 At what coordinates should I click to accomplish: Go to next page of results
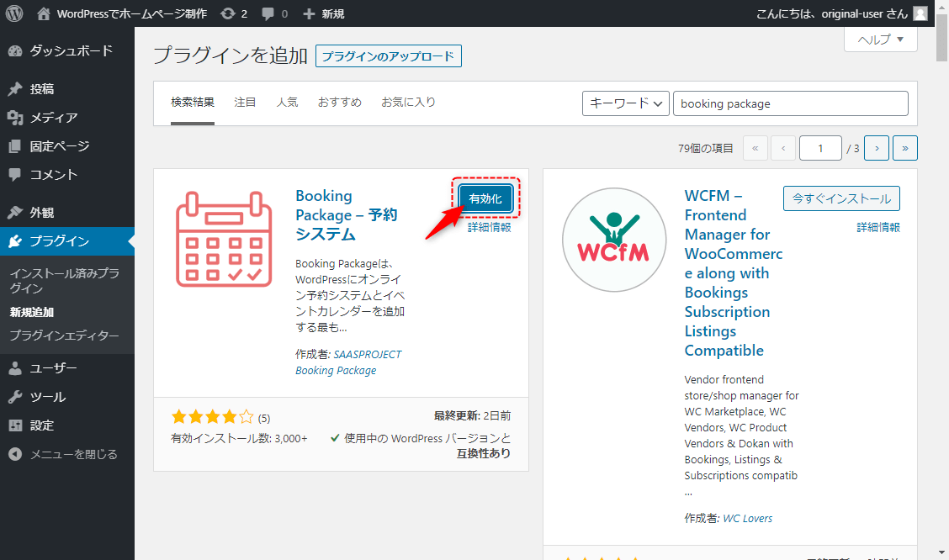click(x=877, y=148)
